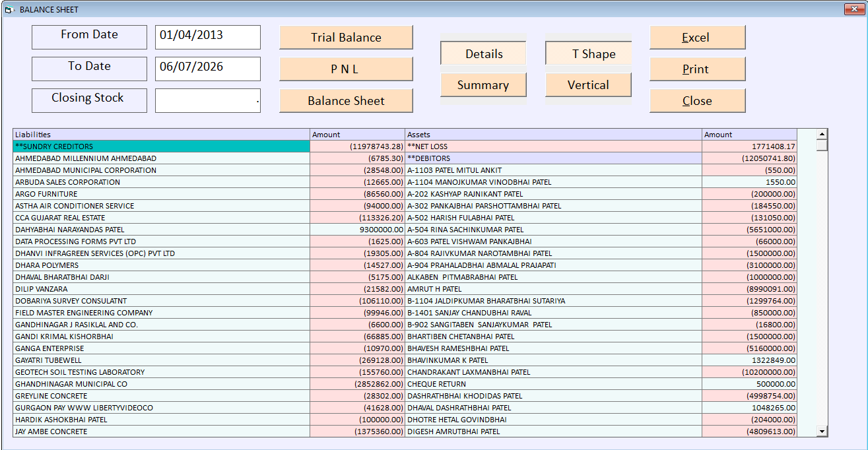This screenshot has height=450, width=868.
Task: Select DIGESH AMRUTBHAI PATEL row
Action: click(553, 432)
